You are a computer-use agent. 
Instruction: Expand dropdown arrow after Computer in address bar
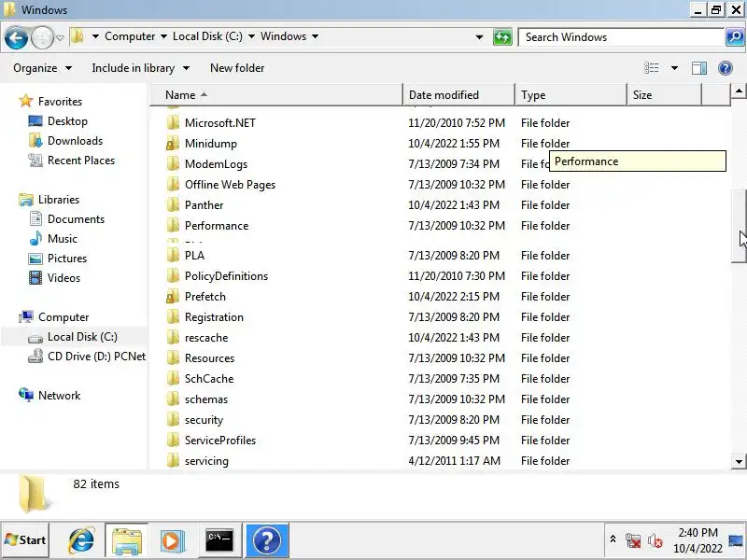point(164,36)
